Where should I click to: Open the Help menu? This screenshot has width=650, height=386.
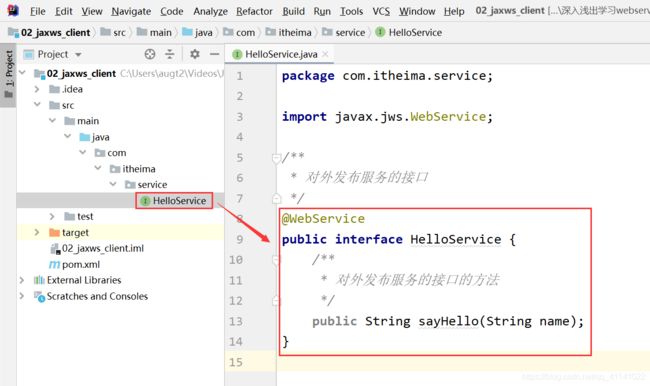tap(454, 11)
